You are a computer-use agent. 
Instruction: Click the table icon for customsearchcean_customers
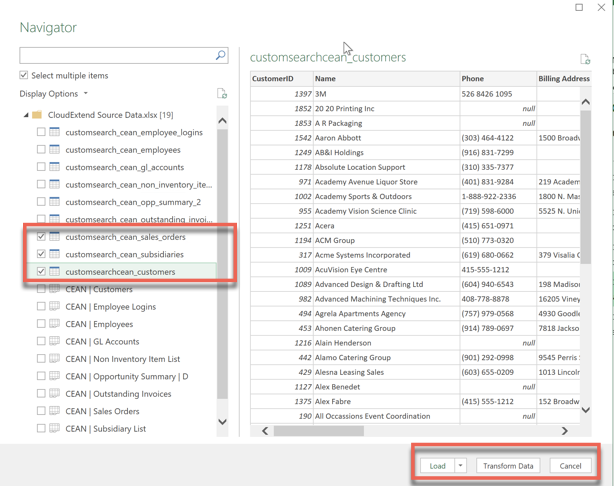[x=54, y=271]
